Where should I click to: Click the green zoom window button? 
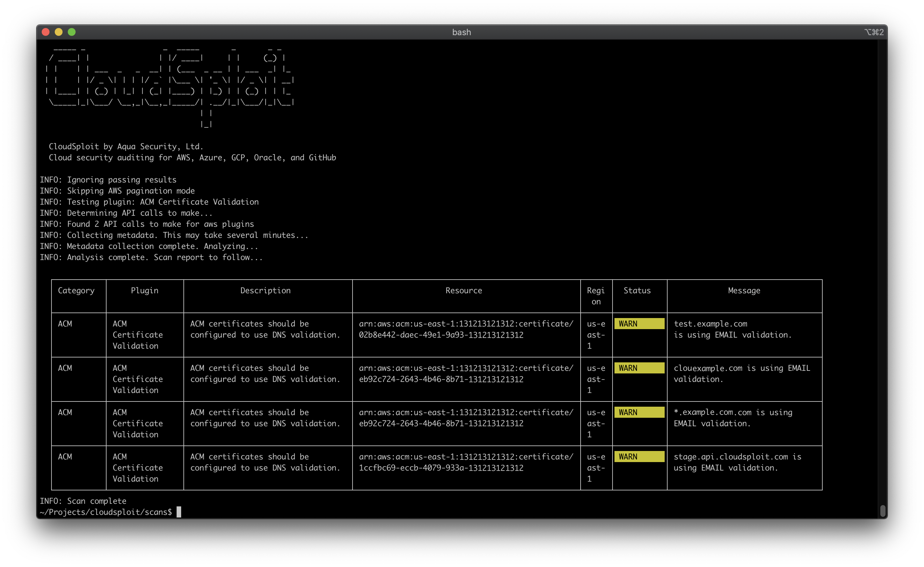pyautogui.click(x=72, y=32)
